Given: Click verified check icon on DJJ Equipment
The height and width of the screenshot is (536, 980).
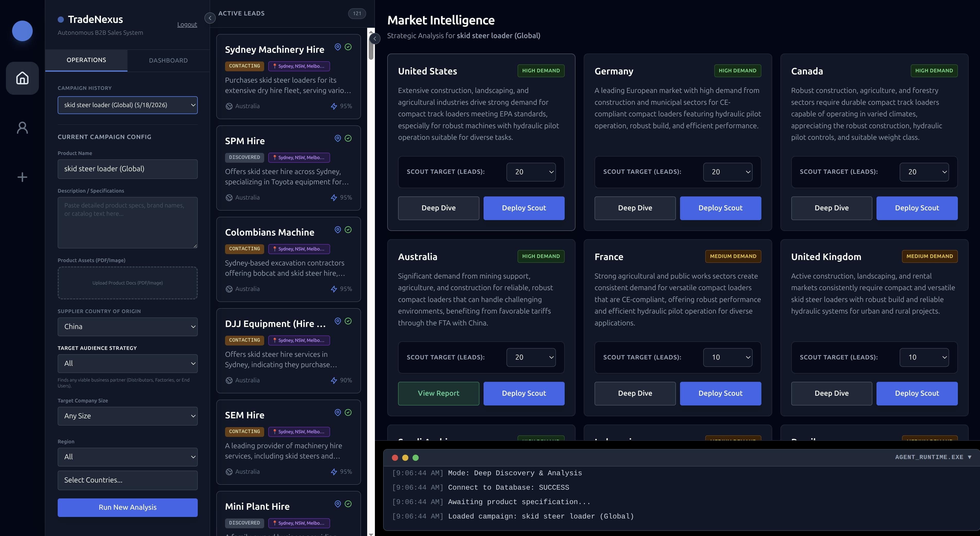Looking at the screenshot, I should 348,321.
